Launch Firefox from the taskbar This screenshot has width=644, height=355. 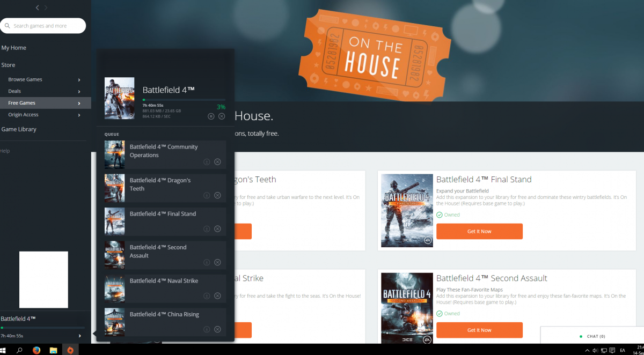36,350
